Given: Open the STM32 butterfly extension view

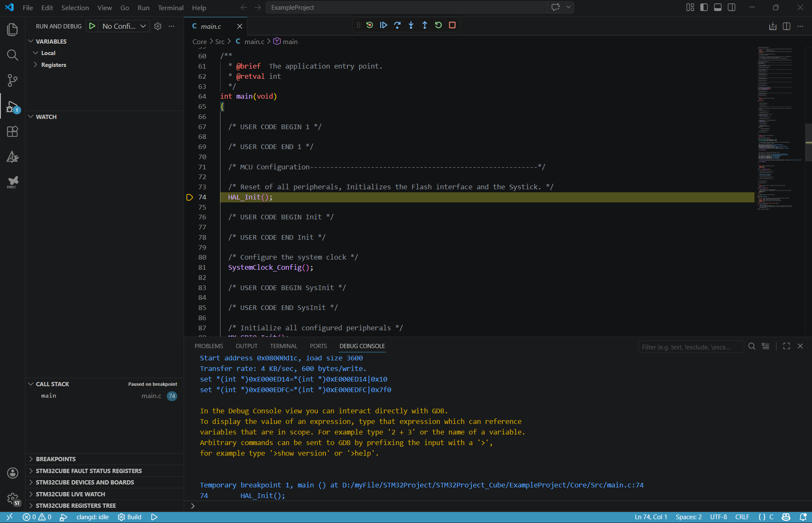Looking at the screenshot, I should (12, 182).
